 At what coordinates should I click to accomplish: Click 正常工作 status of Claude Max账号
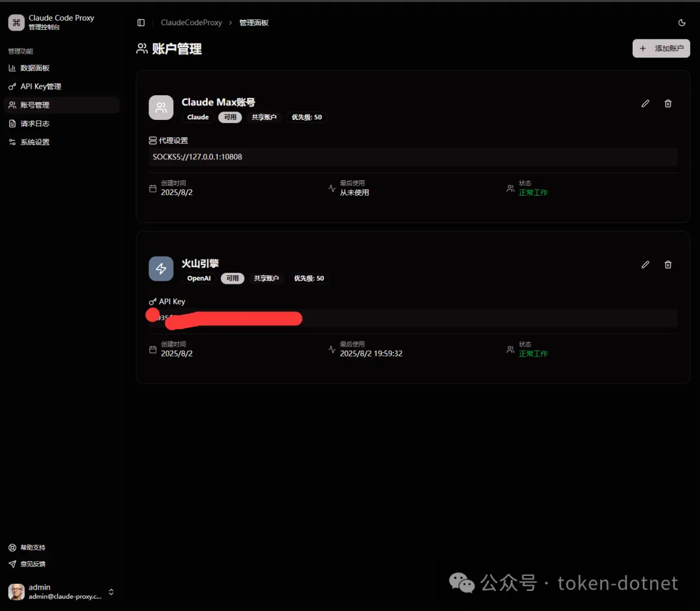(533, 193)
